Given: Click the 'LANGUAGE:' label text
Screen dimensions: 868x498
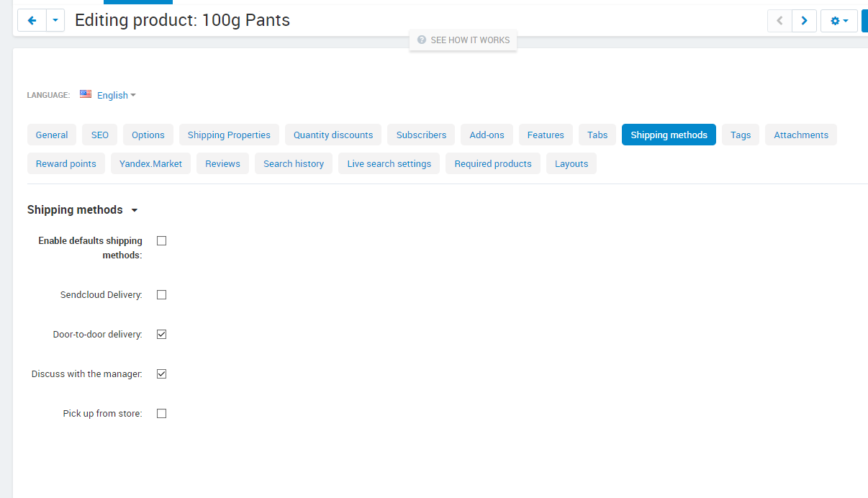Looking at the screenshot, I should click(48, 95).
